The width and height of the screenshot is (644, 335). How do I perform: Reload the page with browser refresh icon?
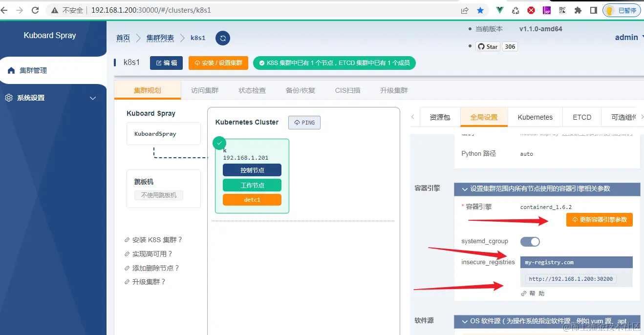coord(35,10)
